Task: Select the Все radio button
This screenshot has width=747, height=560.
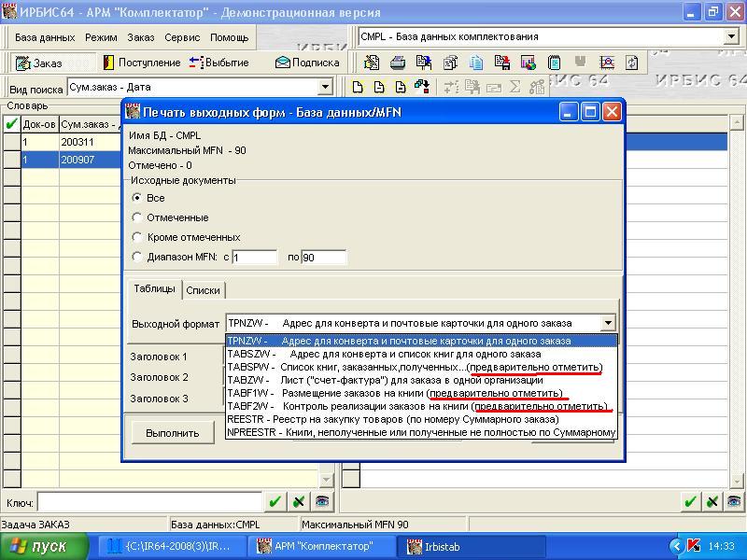Action: 138,198
